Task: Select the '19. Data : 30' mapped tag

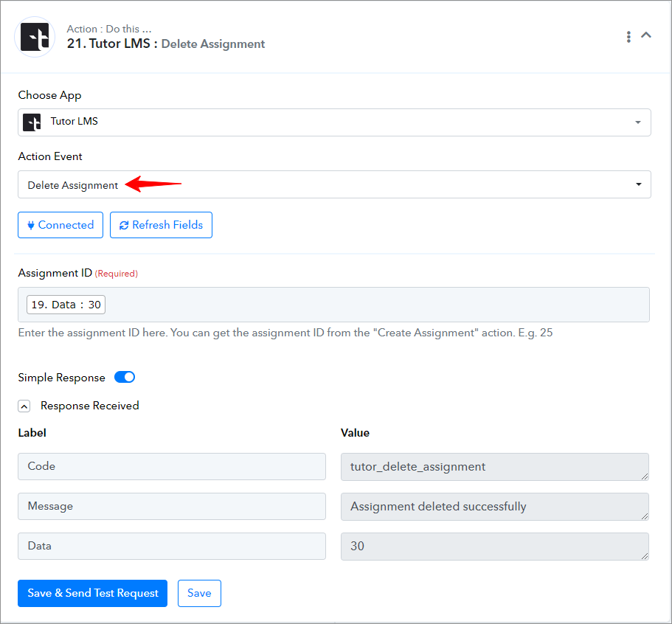Action: click(66, 305)
